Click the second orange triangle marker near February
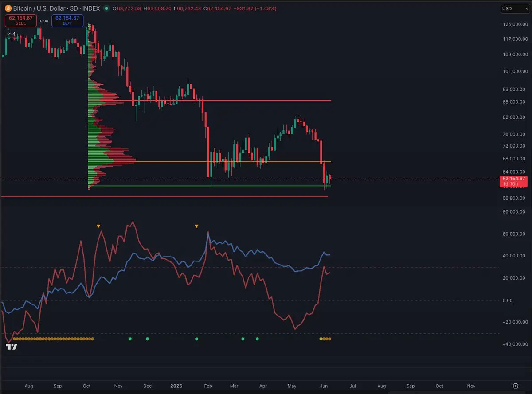Viewport: 532px width, 394px height. 196,226
